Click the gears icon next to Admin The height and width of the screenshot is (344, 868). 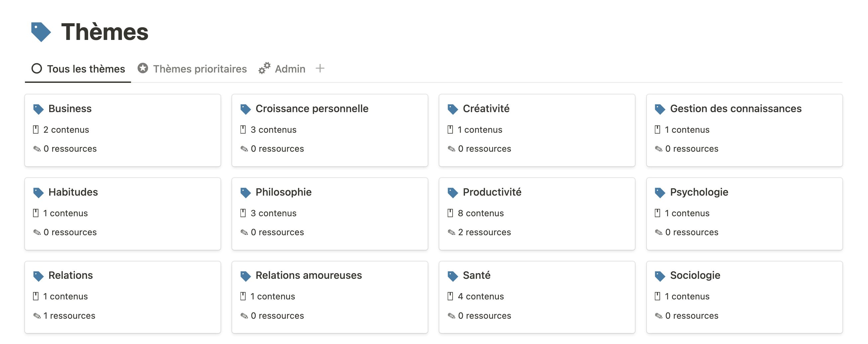264,69
